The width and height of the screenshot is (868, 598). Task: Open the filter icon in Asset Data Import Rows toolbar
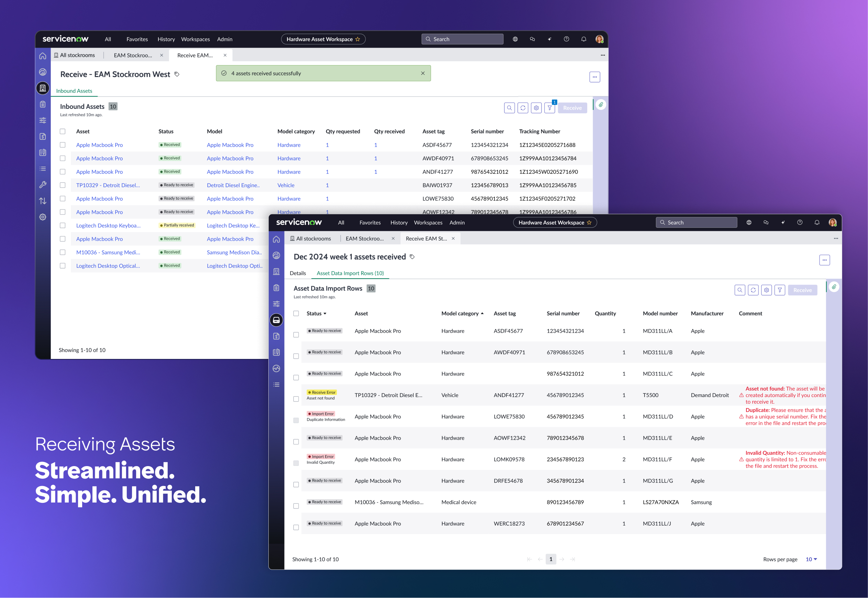click(780, 290)
